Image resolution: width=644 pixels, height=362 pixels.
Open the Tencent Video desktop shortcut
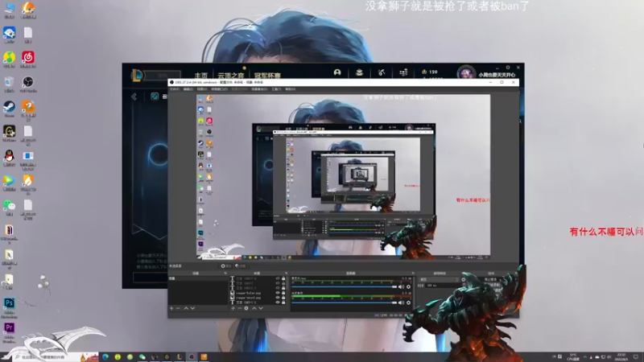click(9, 182)
